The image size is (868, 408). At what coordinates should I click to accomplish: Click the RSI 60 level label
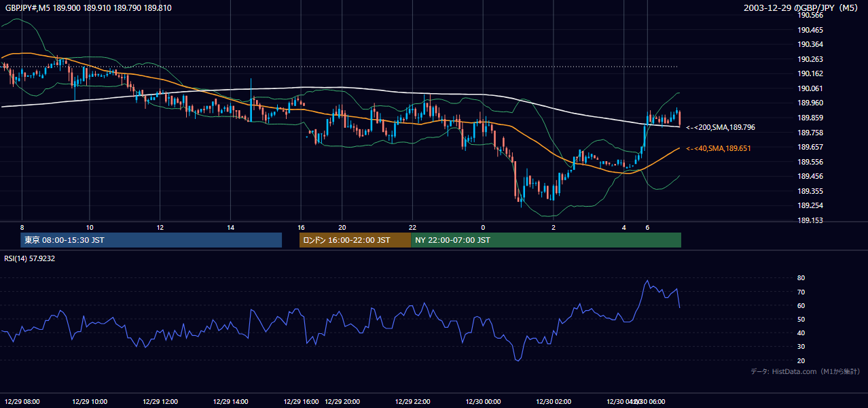[801, 305]
